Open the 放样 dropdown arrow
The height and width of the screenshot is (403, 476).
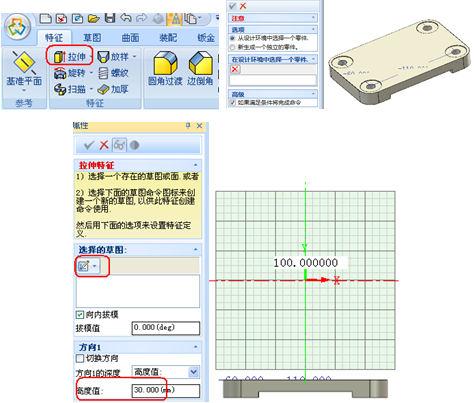135,57
